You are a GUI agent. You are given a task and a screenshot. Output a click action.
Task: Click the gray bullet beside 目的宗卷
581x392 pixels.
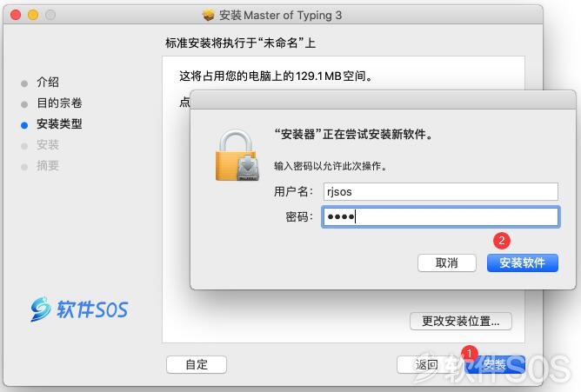tap(24, 104)
